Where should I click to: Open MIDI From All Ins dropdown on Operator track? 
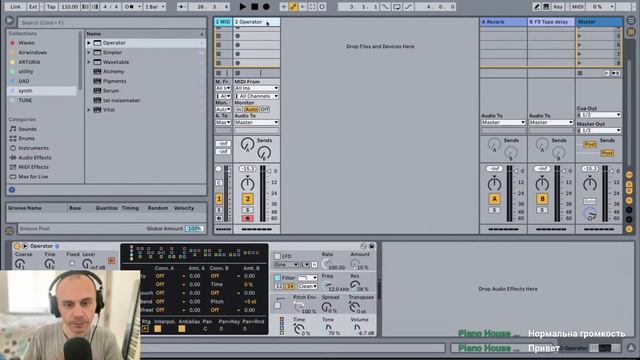click(x=256, y=88)
